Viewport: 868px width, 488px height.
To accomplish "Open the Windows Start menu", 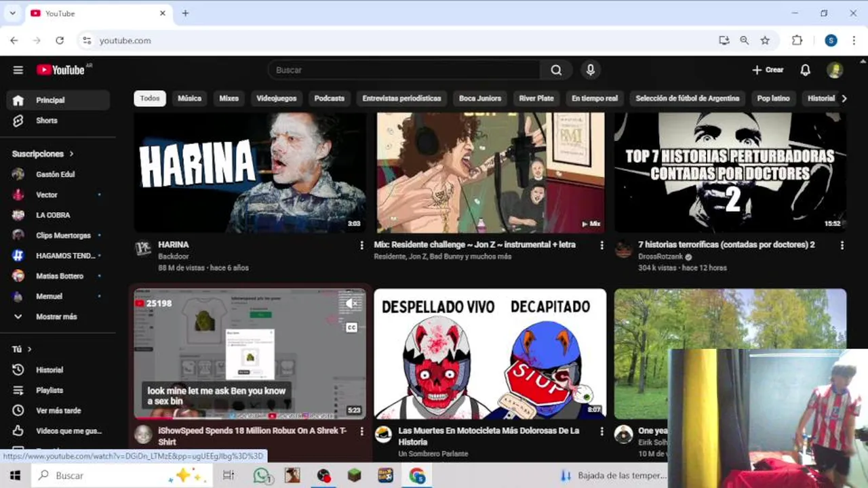I will pos(15,476).
